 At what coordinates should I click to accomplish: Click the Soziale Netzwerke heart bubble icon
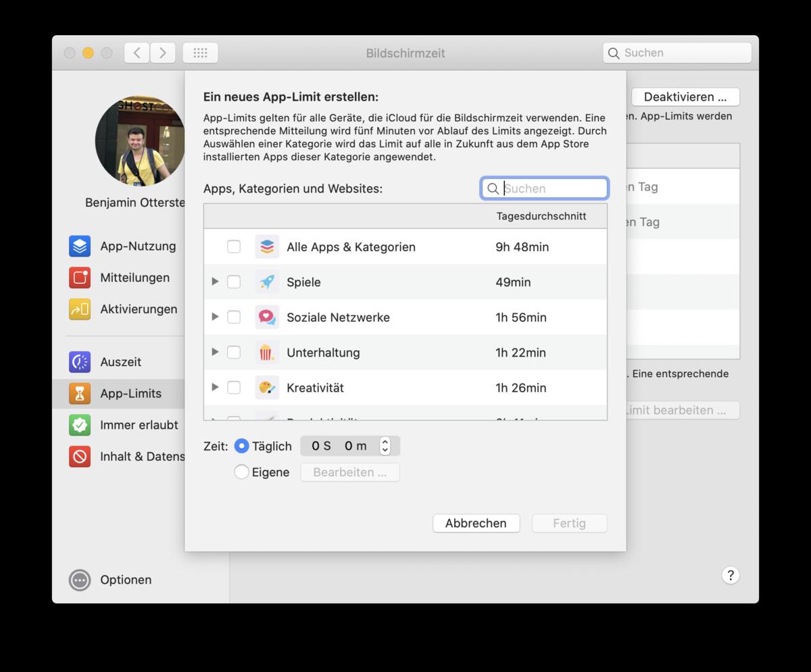pos(267,317)
